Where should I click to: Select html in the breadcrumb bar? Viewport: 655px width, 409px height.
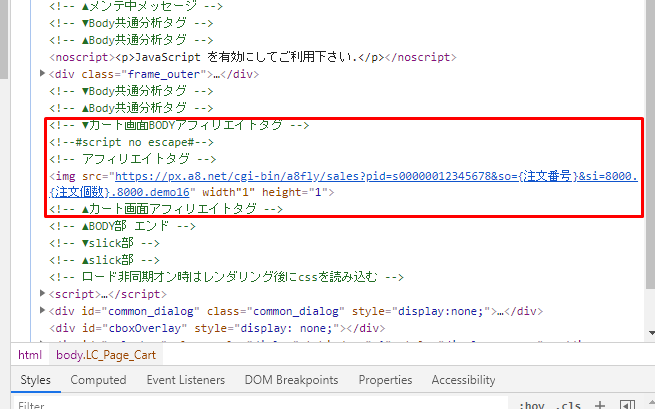coord(30,355)
